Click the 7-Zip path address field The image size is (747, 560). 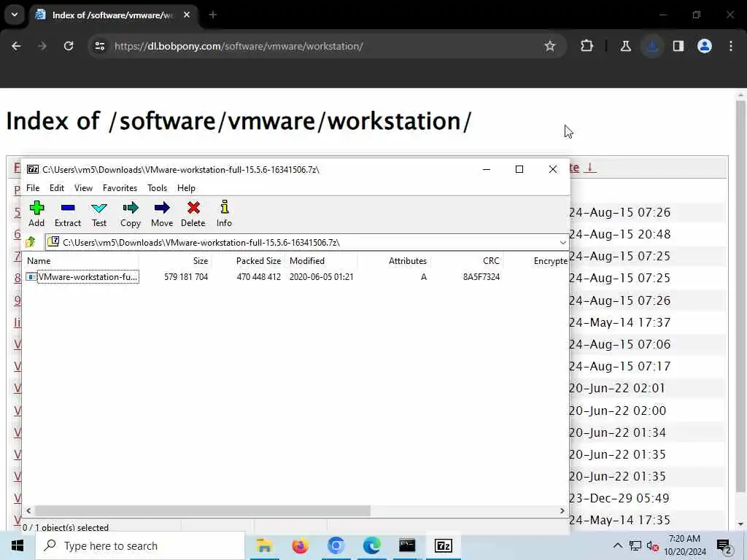tap(305, 242)
